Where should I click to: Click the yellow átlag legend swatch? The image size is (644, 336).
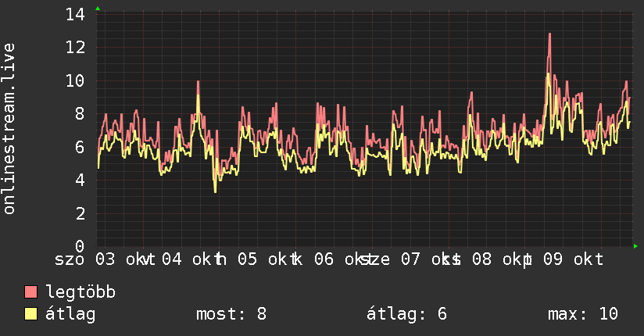point(30,314)
